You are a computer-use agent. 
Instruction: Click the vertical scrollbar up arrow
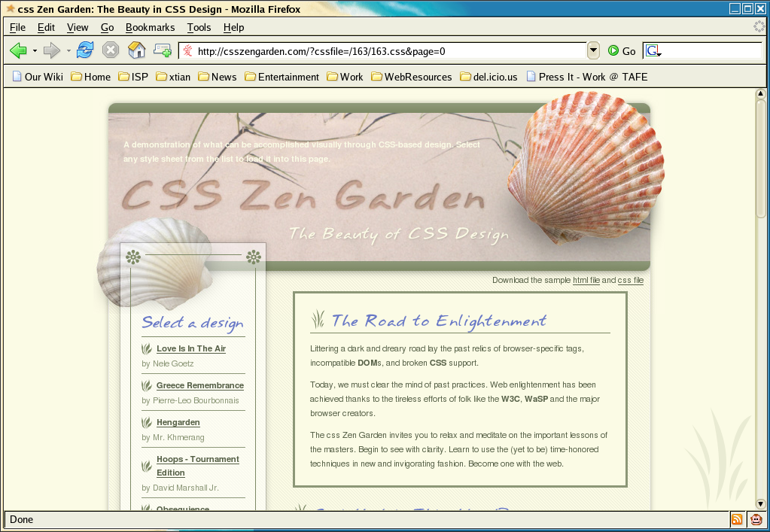click(x=761, y=93)
